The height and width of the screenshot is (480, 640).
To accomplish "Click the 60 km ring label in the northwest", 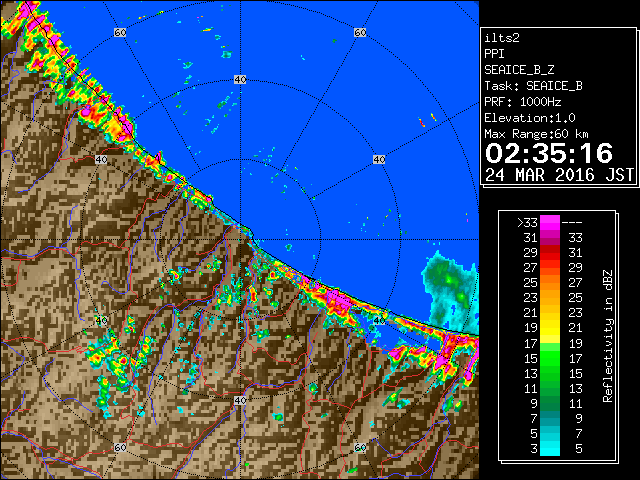I will click(120, 32).
